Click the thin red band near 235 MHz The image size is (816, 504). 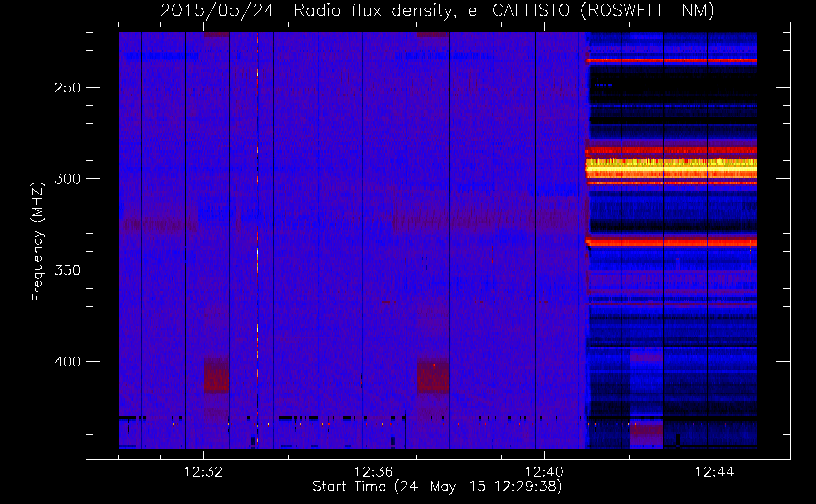coord(671,60)
